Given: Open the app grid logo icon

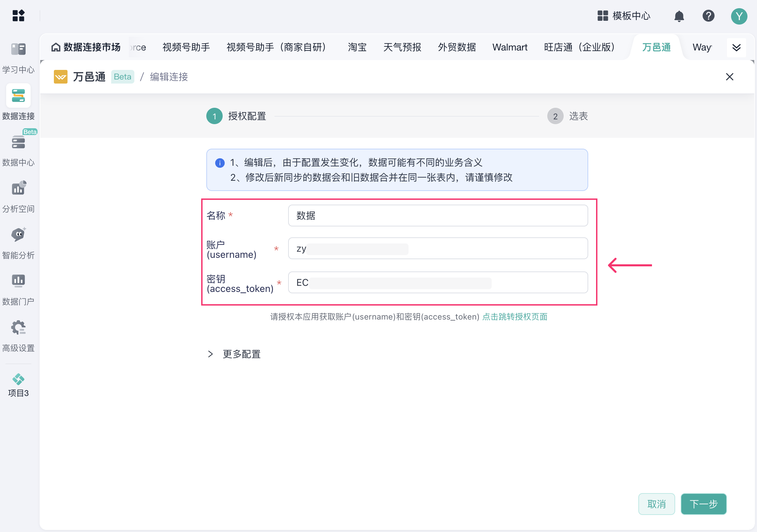Looking at the screenshot, I should click(x=18, y=16).
